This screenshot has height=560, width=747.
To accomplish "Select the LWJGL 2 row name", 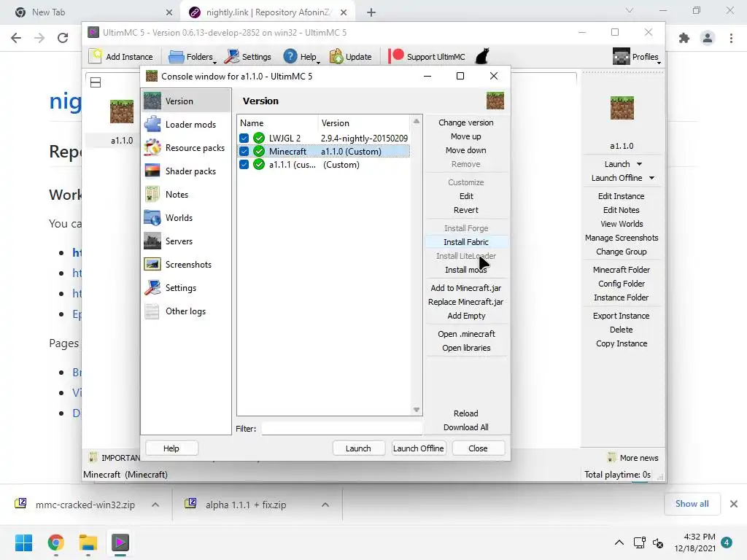I will pyautogui.click(x=285, y=138).
